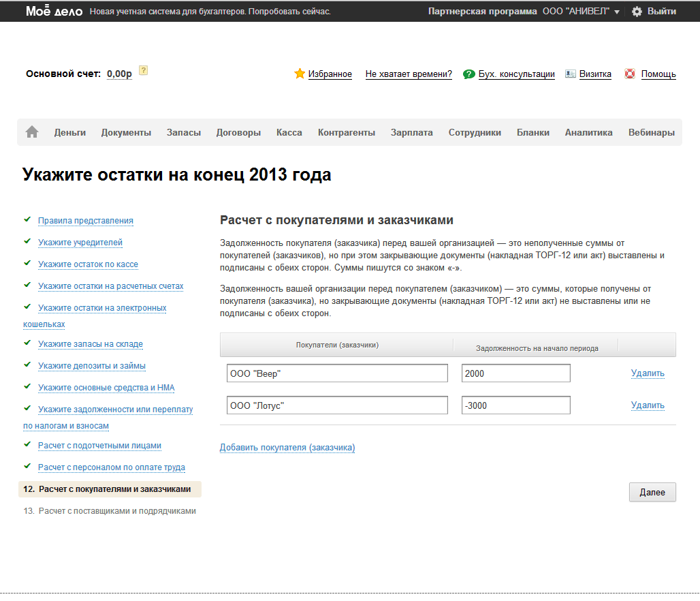The height and width of the screenshot is (601, 700).
Task: Click green checkmark beside Укажите учредителей
Action: pos(27,241)
